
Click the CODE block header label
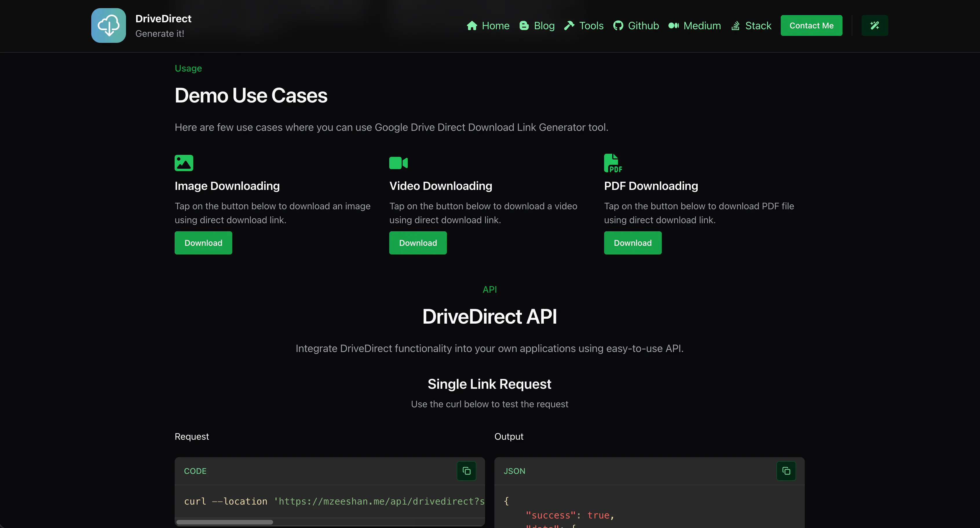tap(195, 471)
